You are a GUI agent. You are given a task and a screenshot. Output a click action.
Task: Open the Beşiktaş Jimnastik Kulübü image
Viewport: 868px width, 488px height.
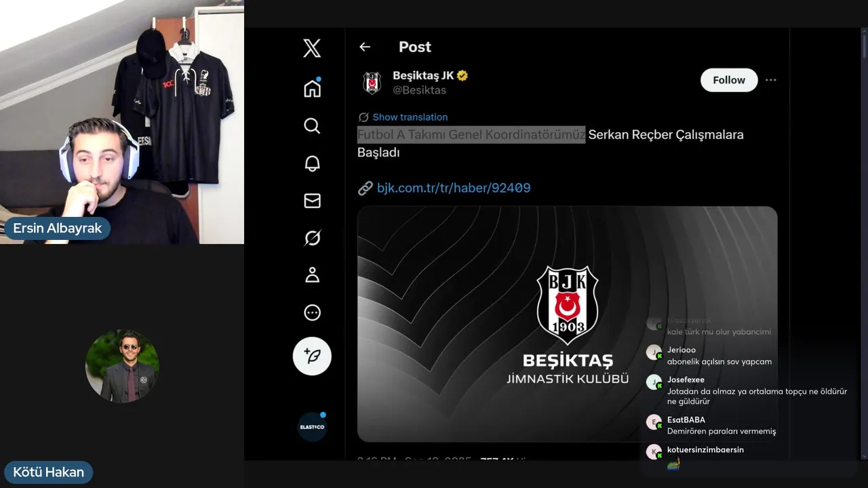(x=567, y=324)
